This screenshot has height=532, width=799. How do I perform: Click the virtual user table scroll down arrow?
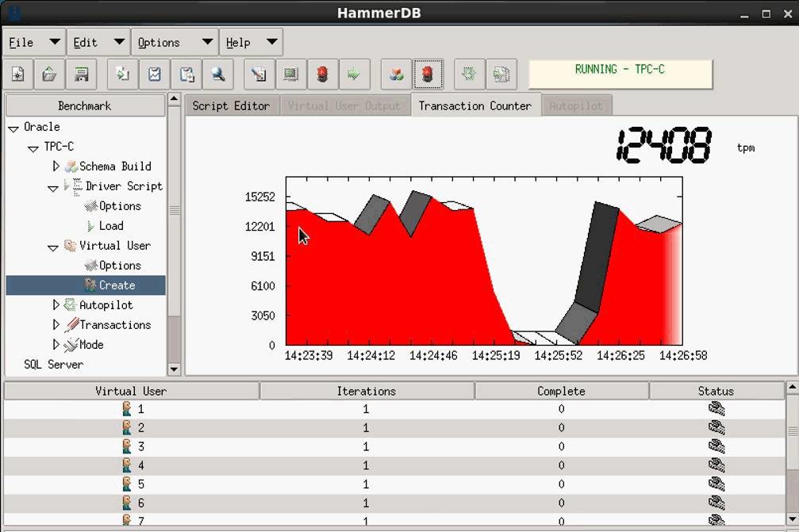[x=793, y=519]
